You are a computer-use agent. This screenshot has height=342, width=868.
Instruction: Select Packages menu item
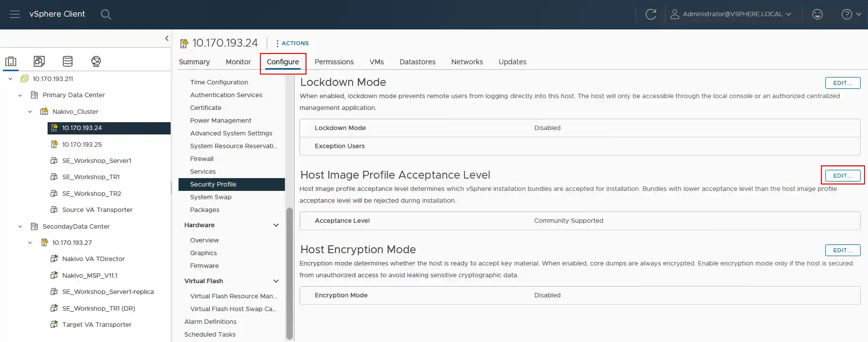coord(204,210)
